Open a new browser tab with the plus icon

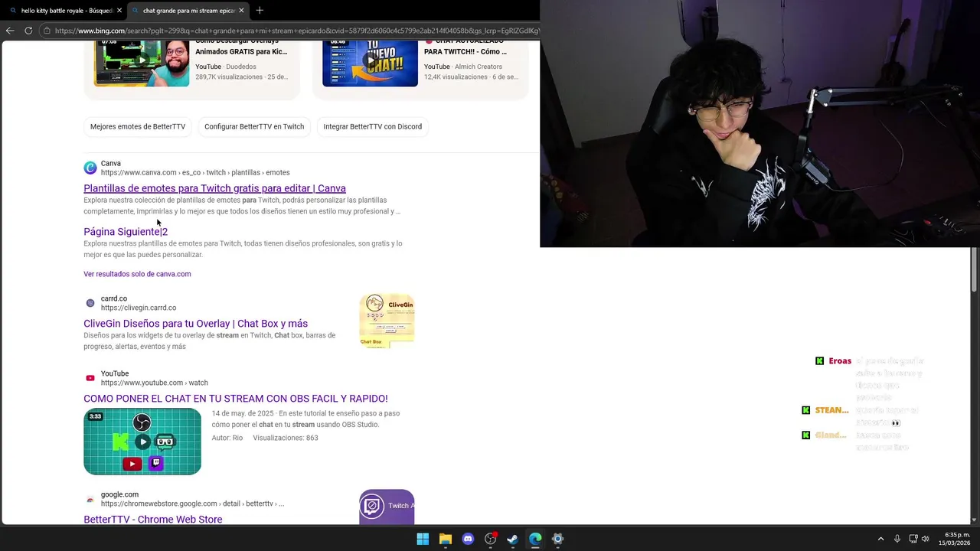pyautogui.click(x=260, y=10)
